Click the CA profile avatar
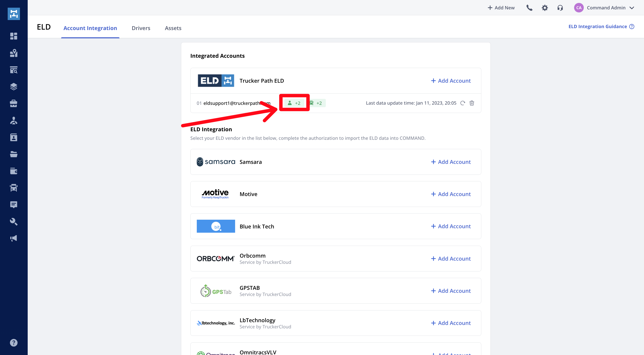644x355 pixels. [x=579, y=8]
